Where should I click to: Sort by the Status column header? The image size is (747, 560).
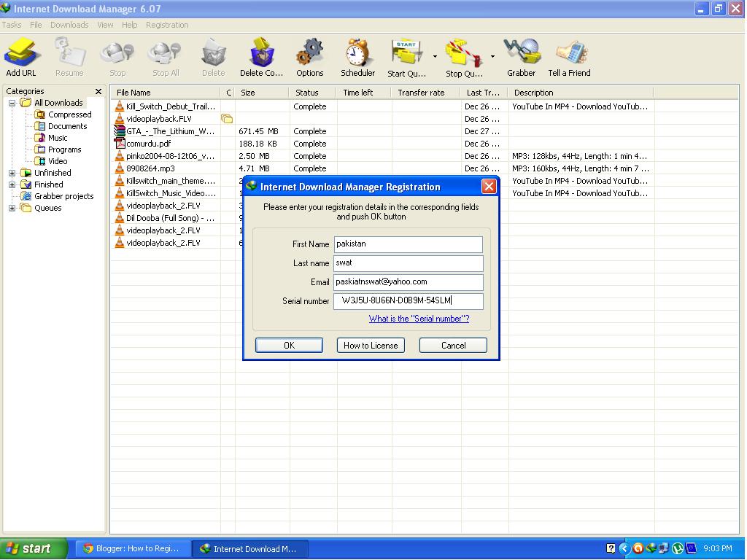pyautogui.click(x=312, y=93)
